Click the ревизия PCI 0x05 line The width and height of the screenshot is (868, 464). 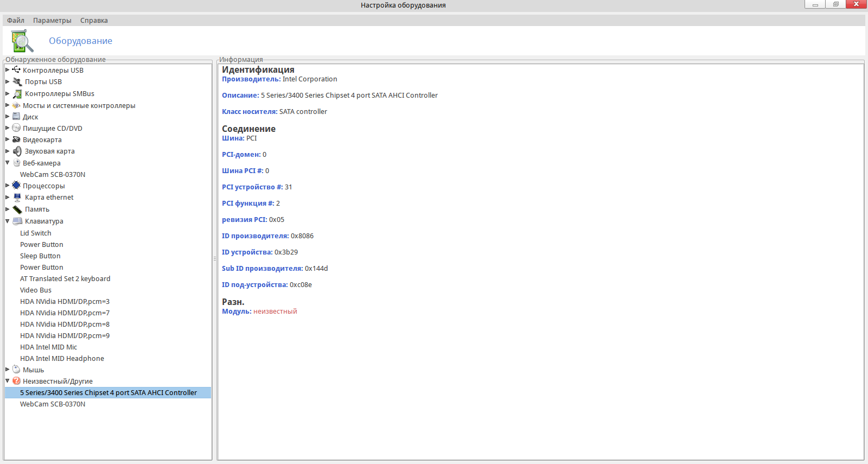click(x=253, y=219)
